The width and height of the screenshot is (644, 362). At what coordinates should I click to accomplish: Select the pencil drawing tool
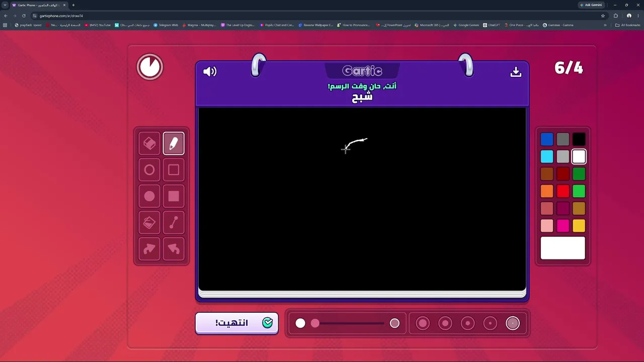pyautogui.click(x=174, y=144)
